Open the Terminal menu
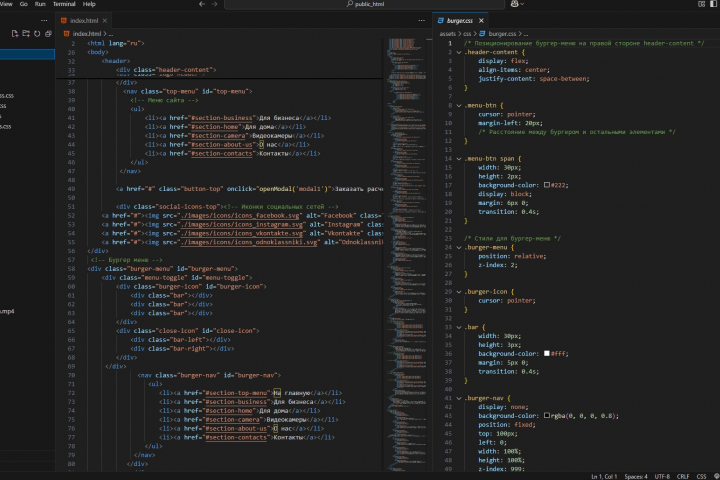This screenshot has height=480, width=720. pyautogui.click(x=64, y=4)
